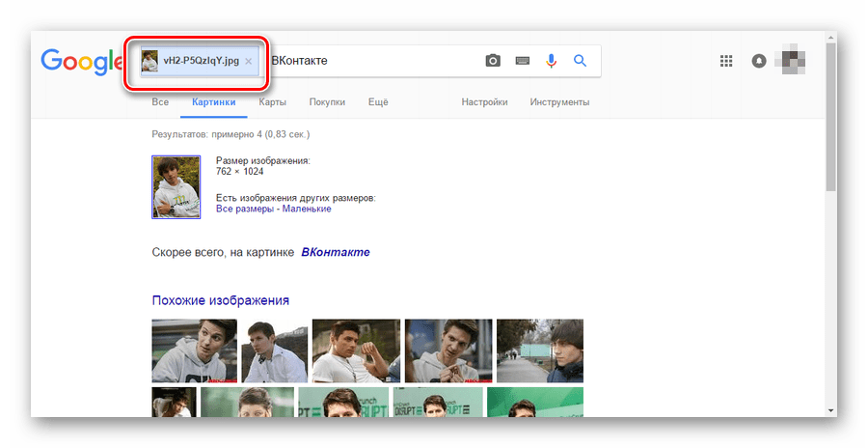This screenshot has height=448, width=868.
Task: Open the Google apps grid
Action: point(726,61)
